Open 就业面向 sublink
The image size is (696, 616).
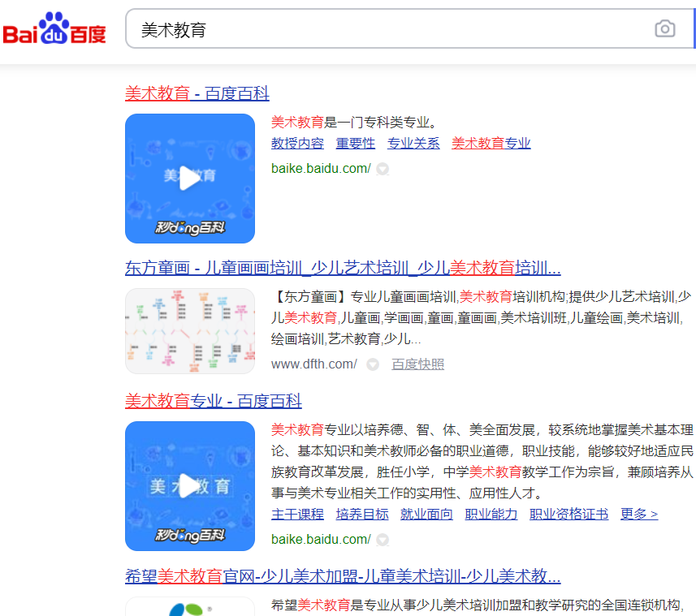coord(426,514)
